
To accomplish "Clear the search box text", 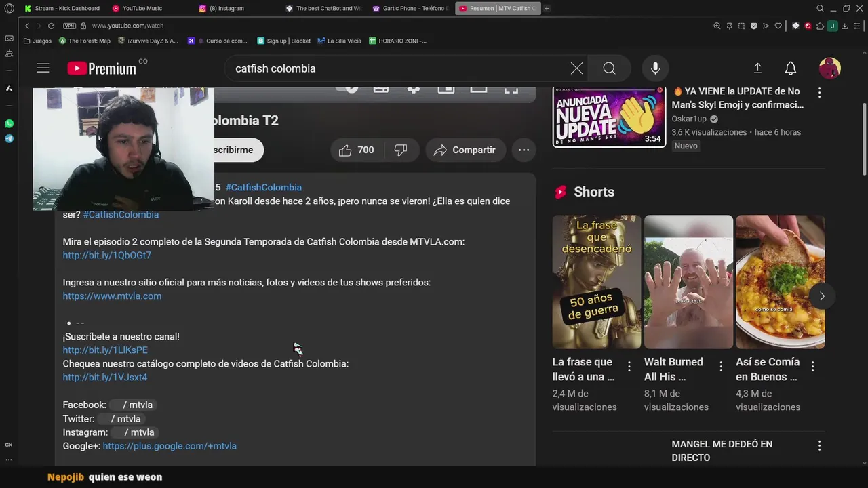I will point(576,68).
